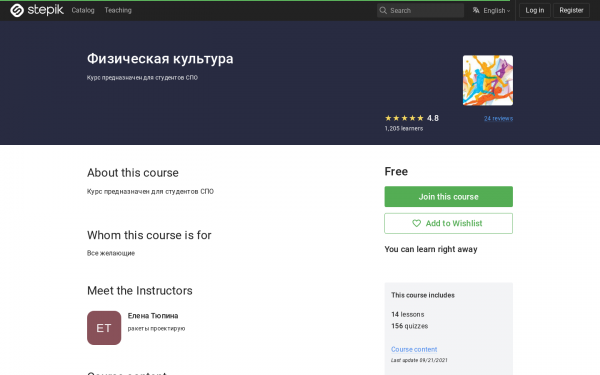This screenshot has width=600, height=375.
Task: Click the 14 lessons text
Action: (408, 315)
